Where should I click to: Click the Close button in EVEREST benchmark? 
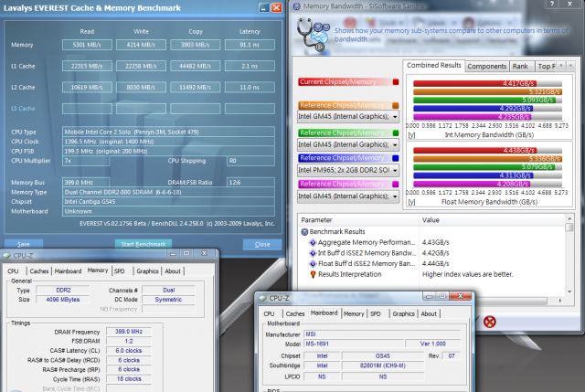[x=262, y=244]
